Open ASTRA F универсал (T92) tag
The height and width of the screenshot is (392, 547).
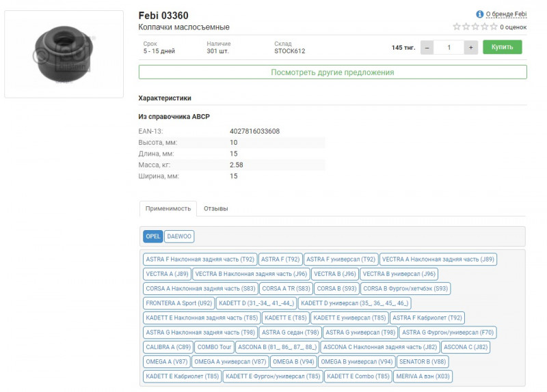pyautogui.click(x=341, y=260)
